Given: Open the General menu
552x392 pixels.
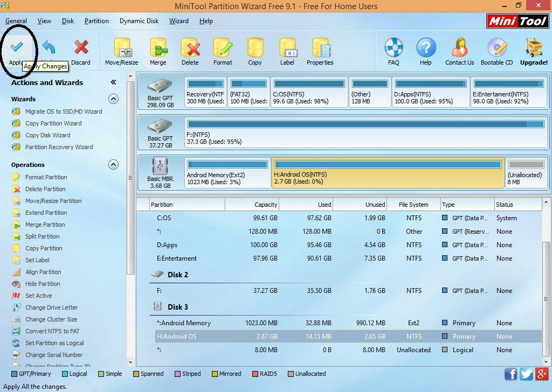Looking at the screenshot, I should (x=16, y=21).
